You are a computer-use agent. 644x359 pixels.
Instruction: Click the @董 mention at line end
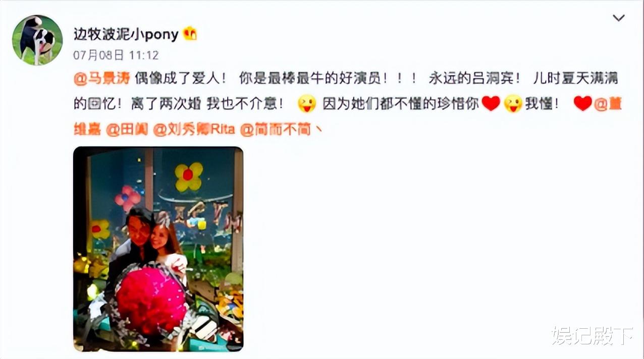coord(608,104)
